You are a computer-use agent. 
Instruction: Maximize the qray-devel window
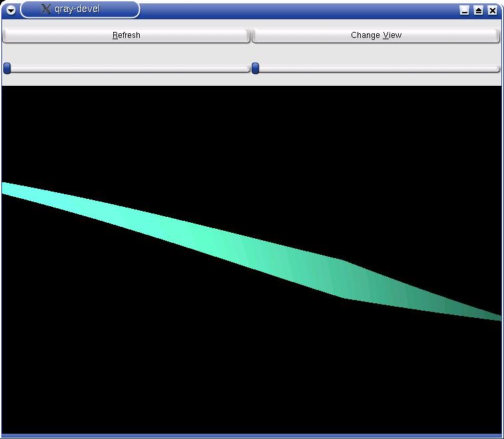(479, 10)
